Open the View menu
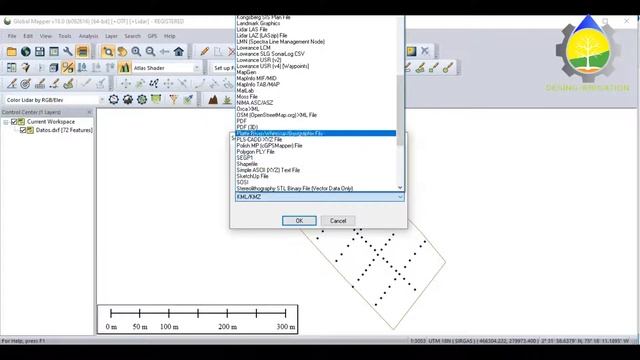 click(x=46, y=36)
